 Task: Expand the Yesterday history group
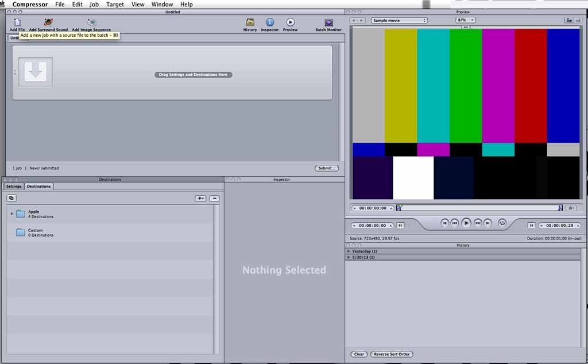pyautogui.click(x=349, y=251)
